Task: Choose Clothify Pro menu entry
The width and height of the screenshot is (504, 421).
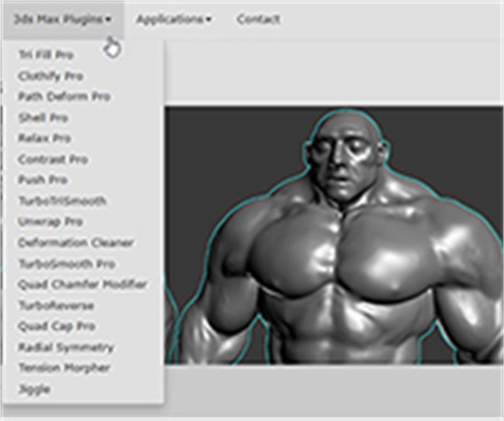Action: (x=50, y=76)
